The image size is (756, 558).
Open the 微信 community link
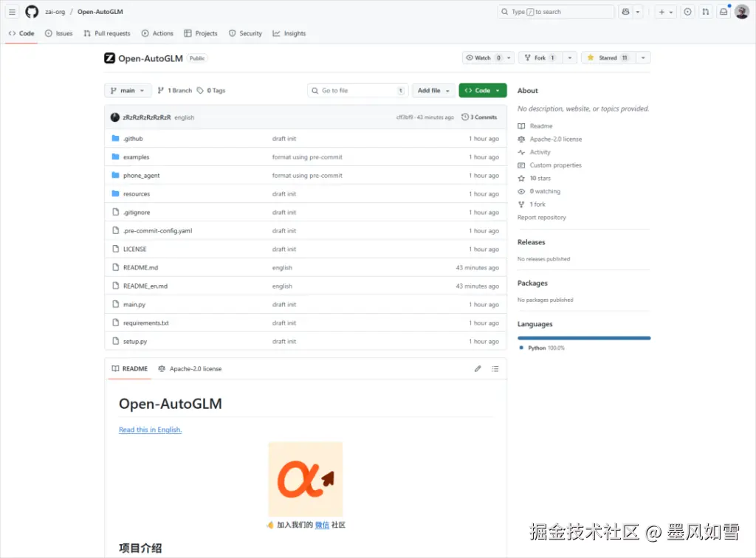coord(322,525)
